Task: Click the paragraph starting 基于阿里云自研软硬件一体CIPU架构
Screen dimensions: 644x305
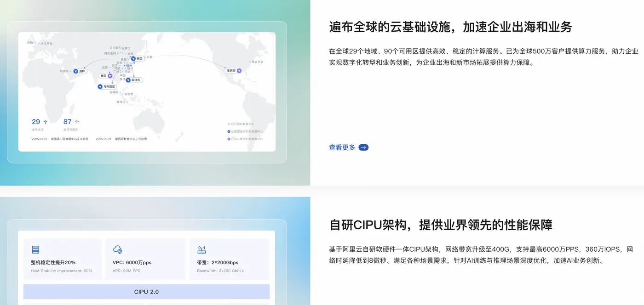Action: pos(481,255)
